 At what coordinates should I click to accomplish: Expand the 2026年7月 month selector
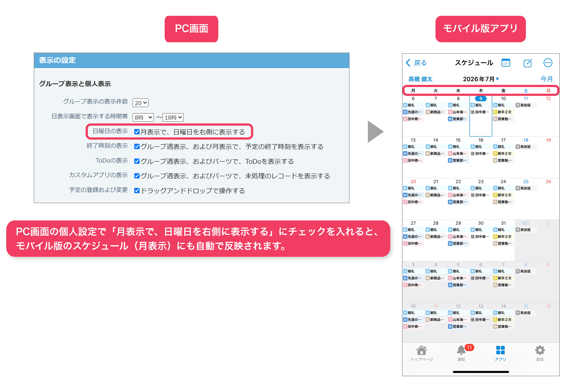pyautogui.click(x=481, y=79)
